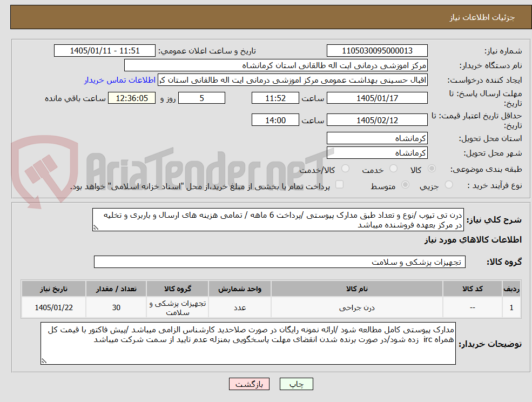Click the remaining time field 12:36:05

132,98
